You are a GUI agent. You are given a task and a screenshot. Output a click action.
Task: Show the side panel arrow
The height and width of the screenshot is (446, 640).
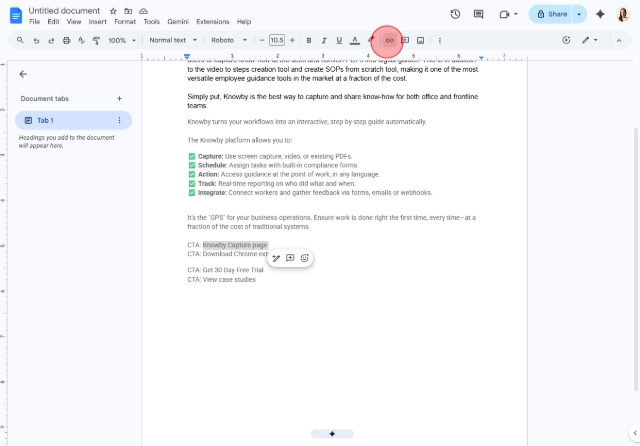(635, 433)
